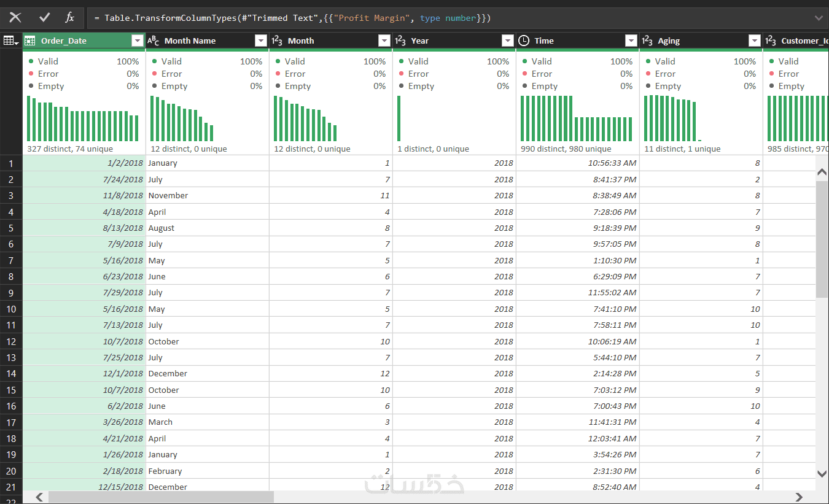The height and width of the screenshot is (504, 829).
Task: Click the cell containing 11/8/2018
Action: (84, 195)
